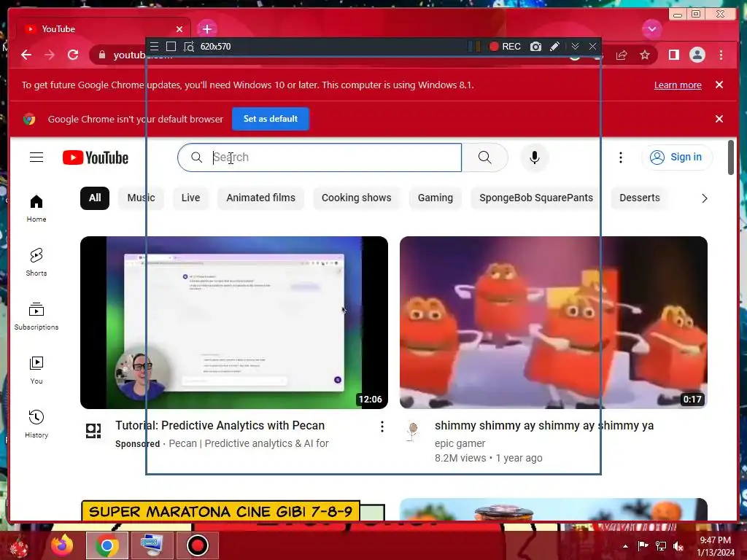This screenshot has height=560, width=747.
Task: Show hidden system tray icons
Action: [x=625, y=546]
